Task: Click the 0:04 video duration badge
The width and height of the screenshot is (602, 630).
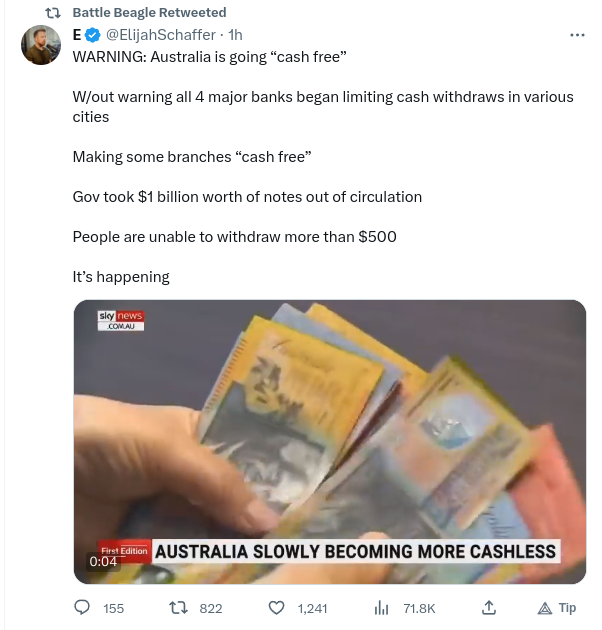Action: [103, 561]
